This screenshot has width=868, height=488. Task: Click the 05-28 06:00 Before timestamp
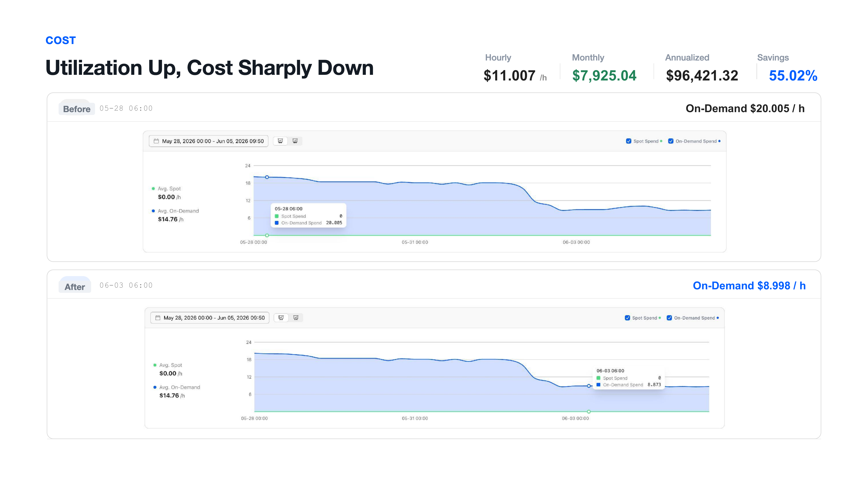click(126, 108)
